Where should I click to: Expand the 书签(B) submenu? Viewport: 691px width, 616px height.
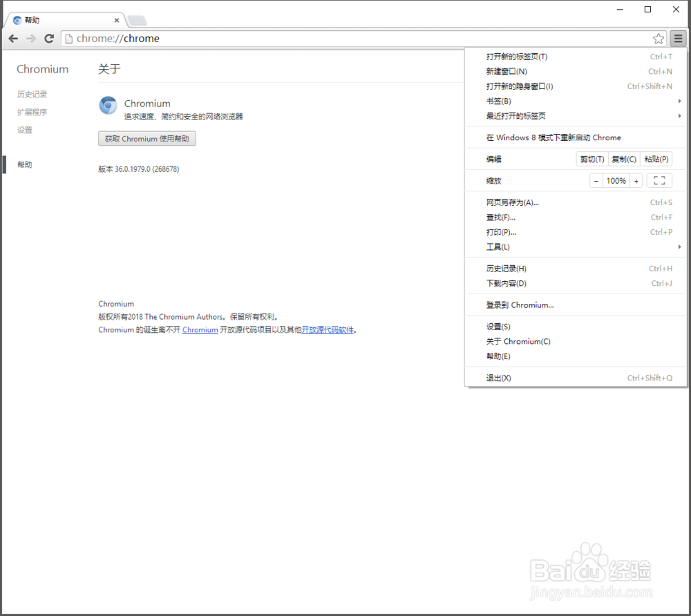[x=576, y=102]
